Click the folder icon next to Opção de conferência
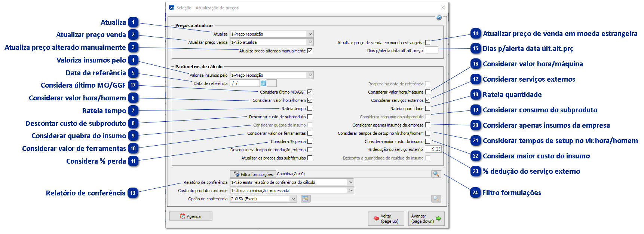The width and height of the screenshot is (644, 234). pyautogui.click(x=305, y=199)
